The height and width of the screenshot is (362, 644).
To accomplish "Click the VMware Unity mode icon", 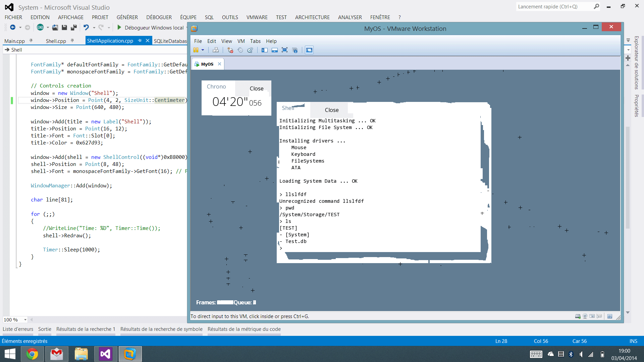I will click(x=295, y=50).
